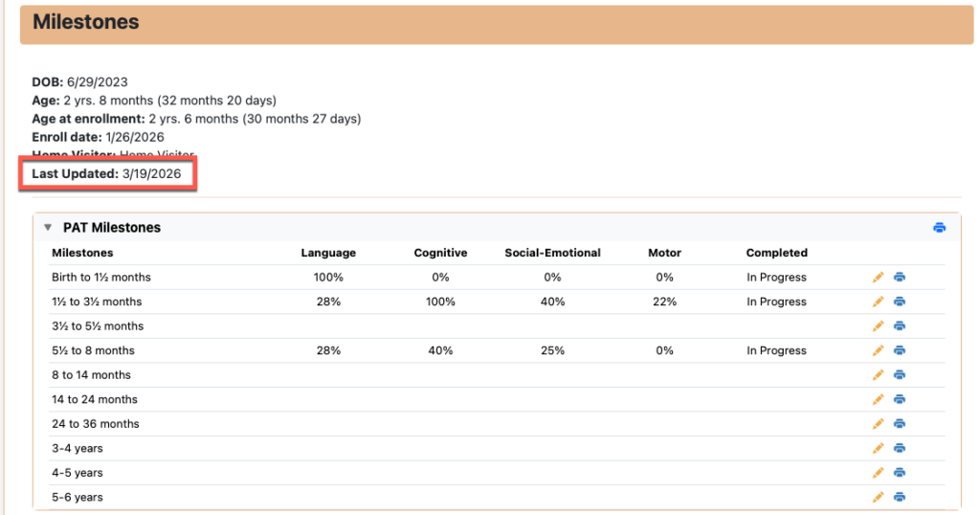Edit the 14 to 24 months milestone
980x515 pixels.
point(879,399)
